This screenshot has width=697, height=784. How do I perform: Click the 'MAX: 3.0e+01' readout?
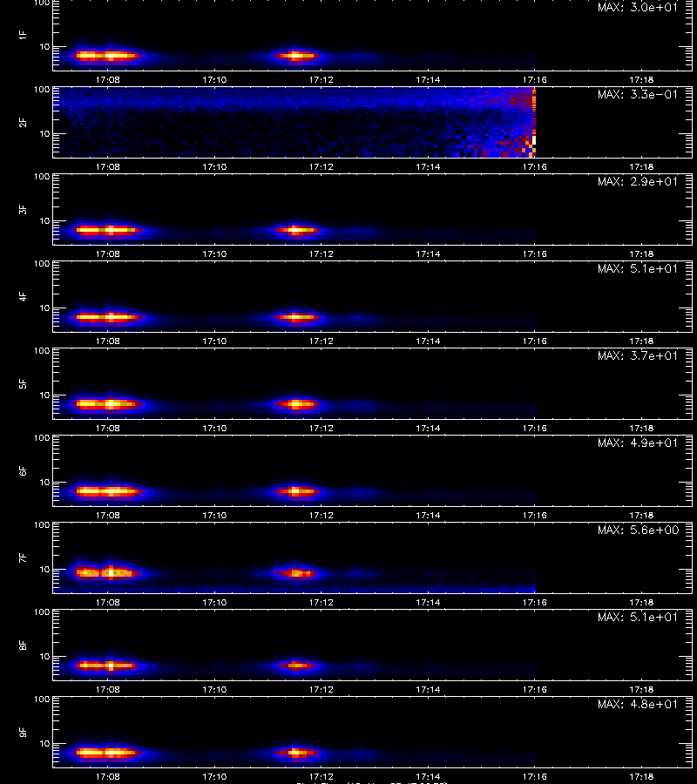point(638,8)
